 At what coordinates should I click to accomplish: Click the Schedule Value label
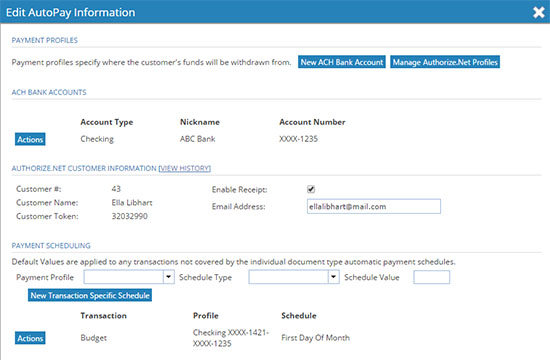pos(371,277)
